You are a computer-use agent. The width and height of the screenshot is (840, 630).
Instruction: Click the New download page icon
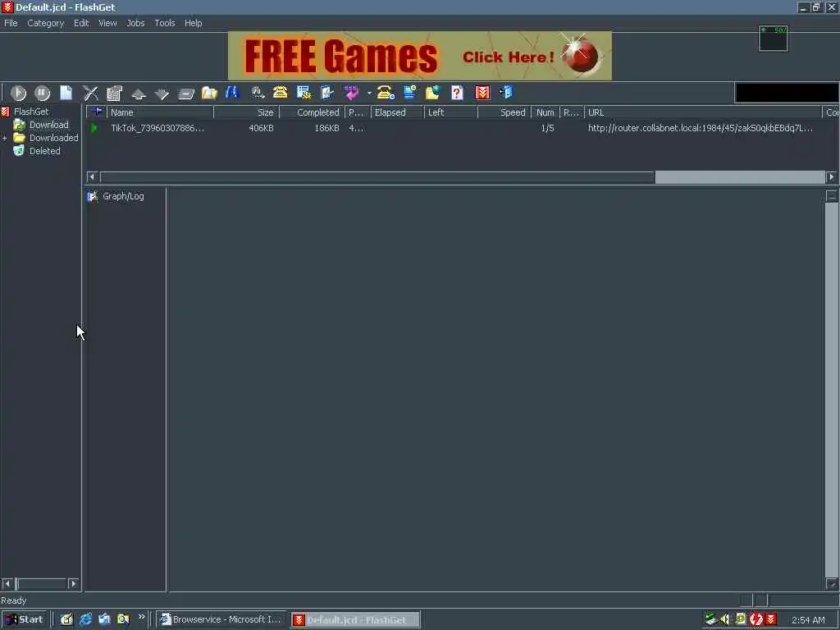66,93
